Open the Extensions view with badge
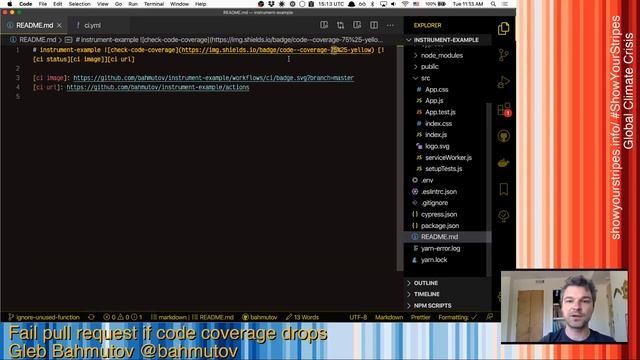640x360 pixels. tap(504, 109)
